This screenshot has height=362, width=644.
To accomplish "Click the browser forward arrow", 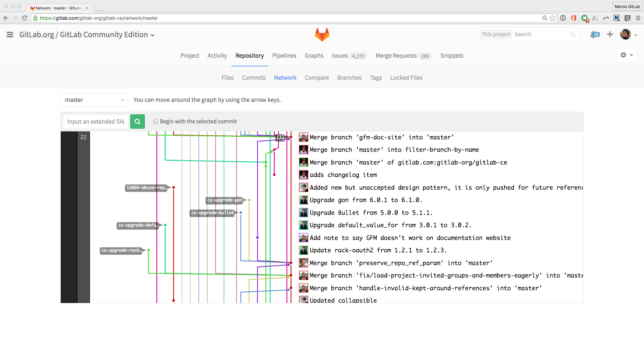I will click(15, 18).
